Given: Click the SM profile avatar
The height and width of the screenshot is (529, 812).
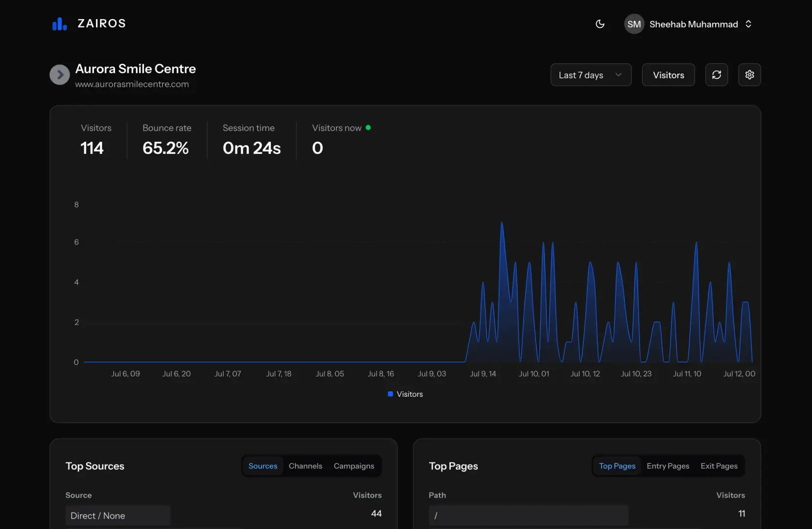Looking at the screenshot, I should coord(634,24).
